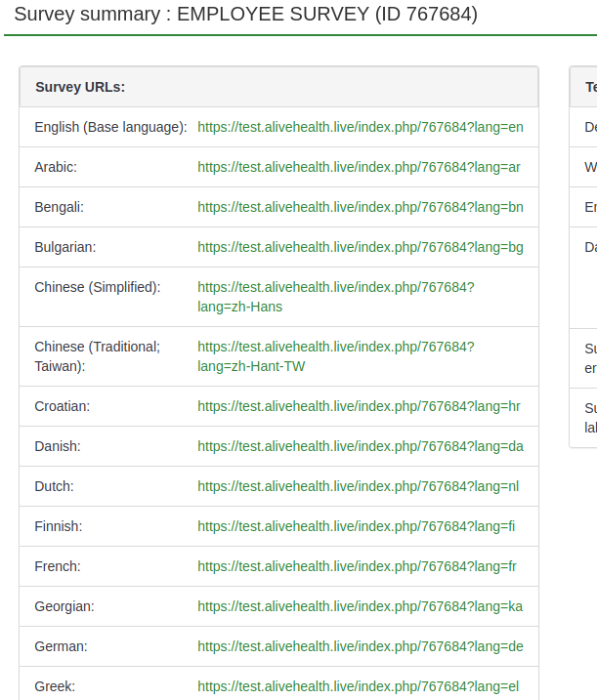Open the English base language survey URL
Viewport: 597px width, 700px height.
tap(361, 127)
